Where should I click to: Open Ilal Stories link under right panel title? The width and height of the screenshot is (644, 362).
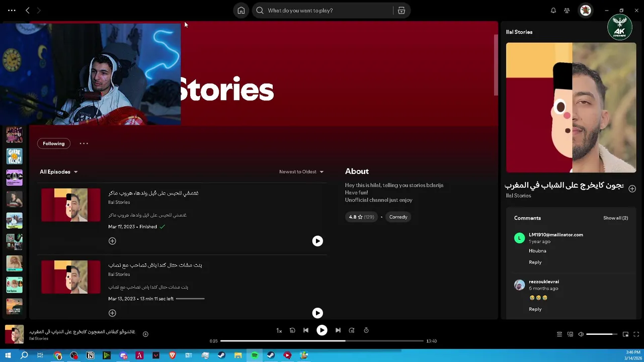(x=518, y=196)
